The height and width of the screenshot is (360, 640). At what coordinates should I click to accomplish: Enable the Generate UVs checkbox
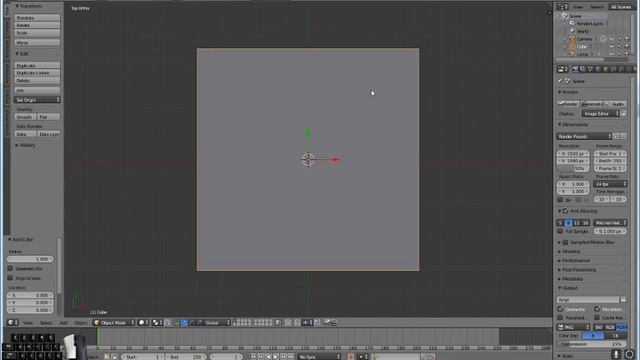(x=10, y=268)
